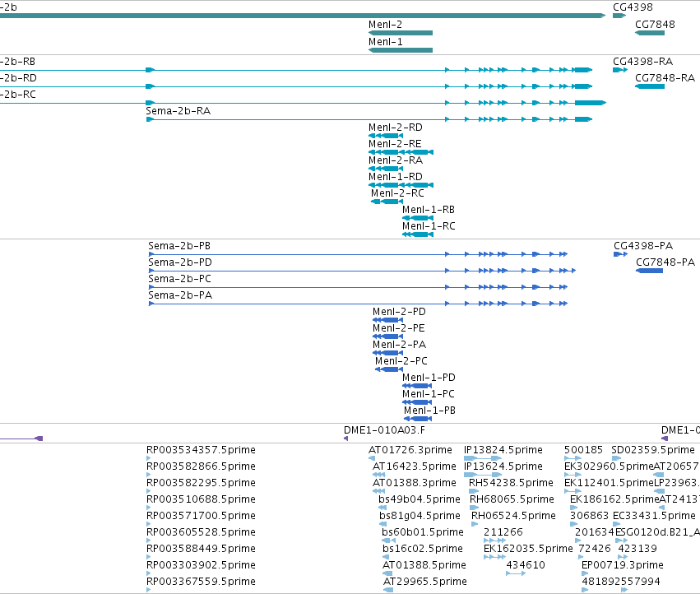Select the teal Menl-2 gene bar
Image resolution: width=700 pixels, height=594 pixels.
pos(401,33)
